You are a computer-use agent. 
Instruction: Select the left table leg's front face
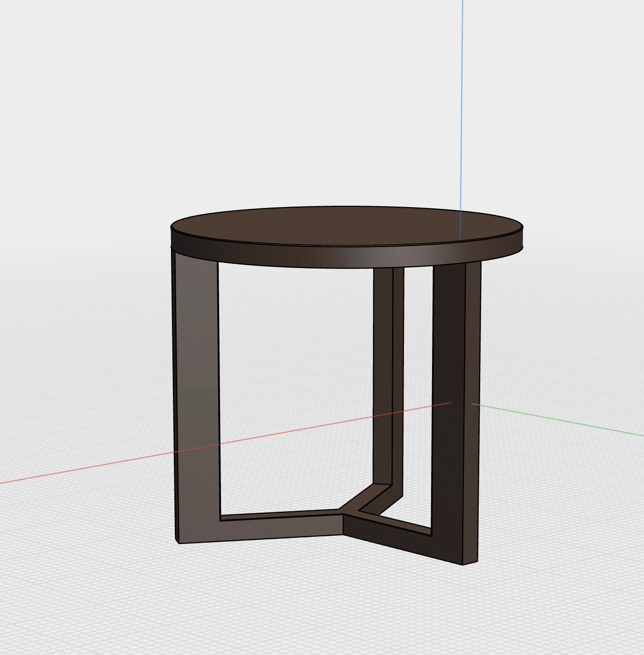click(196, 381)
